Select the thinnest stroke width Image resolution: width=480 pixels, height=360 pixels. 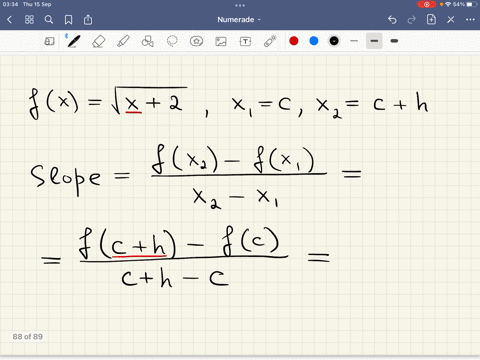point(354,41)
